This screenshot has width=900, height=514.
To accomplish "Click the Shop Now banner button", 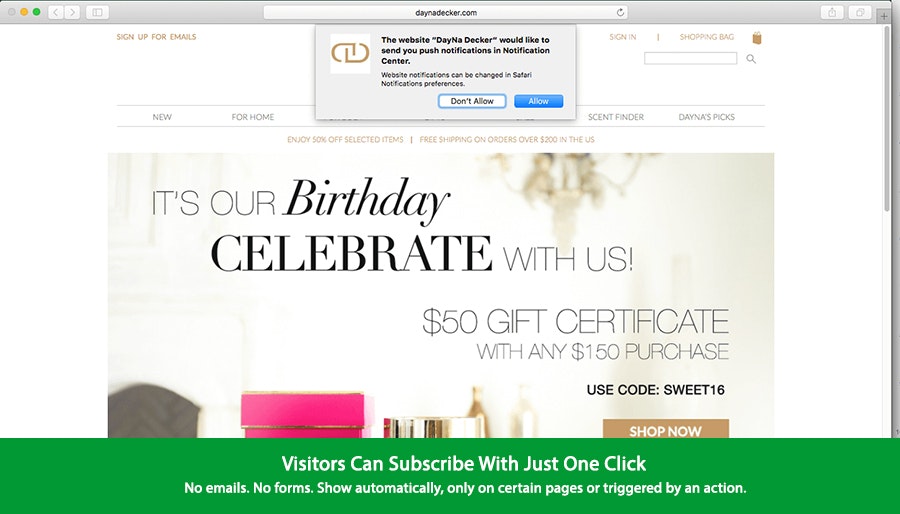I will pyautogui.click(x=666, y=430).
